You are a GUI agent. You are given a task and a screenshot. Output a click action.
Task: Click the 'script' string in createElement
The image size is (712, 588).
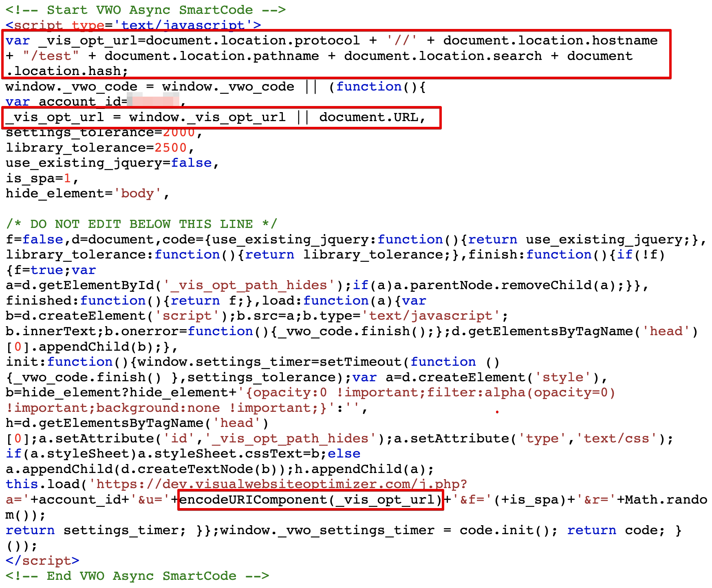[187, 316]
